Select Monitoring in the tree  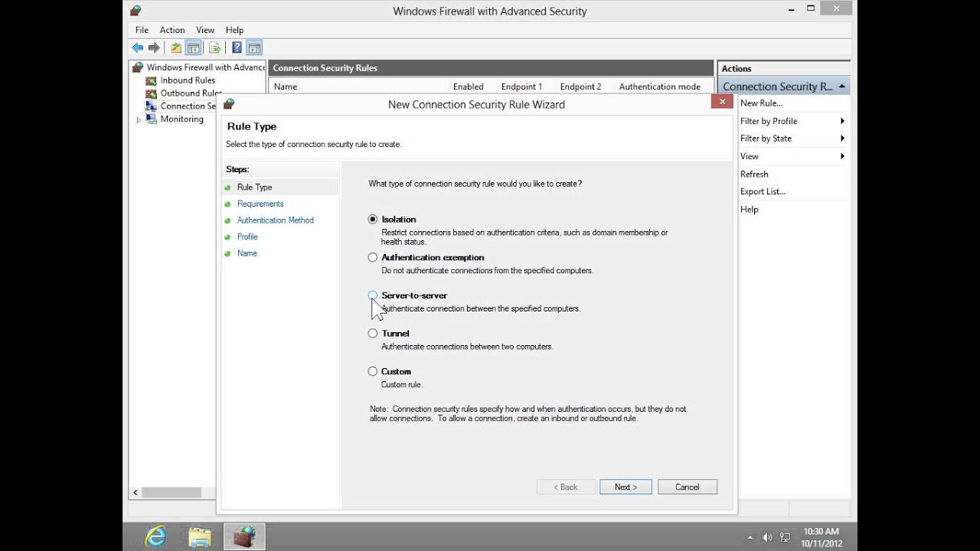coord(182,119)
